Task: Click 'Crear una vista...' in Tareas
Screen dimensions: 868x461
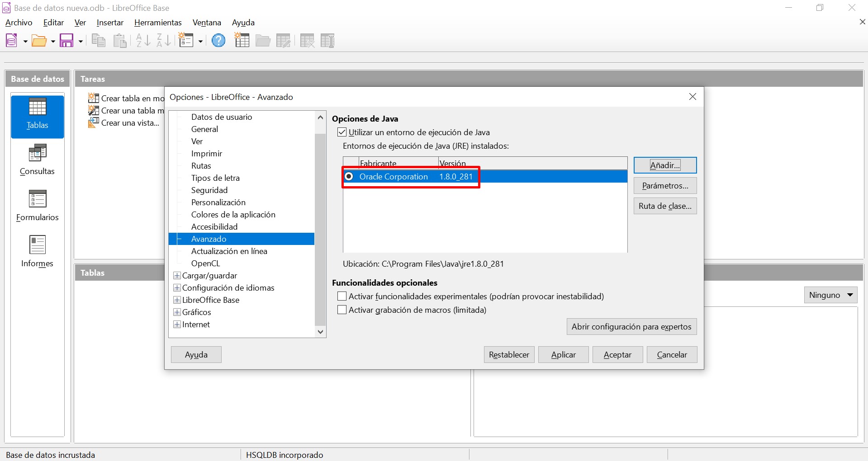Action: click(x=129, y=122)
